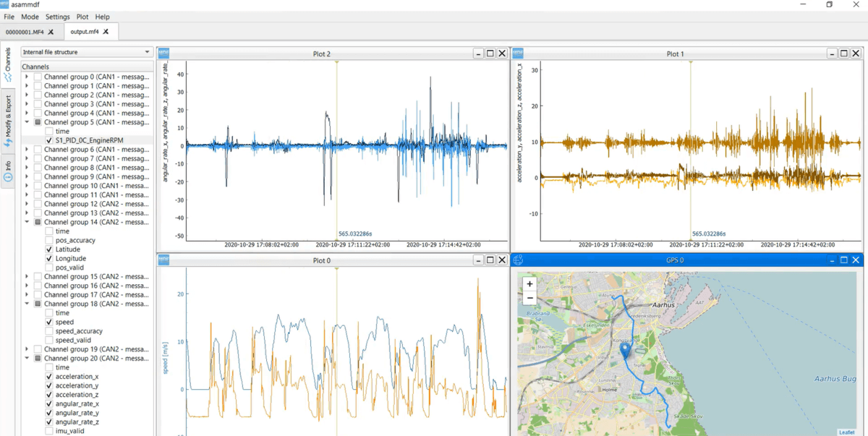The image size is (868, 436).
Task: Click the speed_valid channel name
Action: pos(73,340)
